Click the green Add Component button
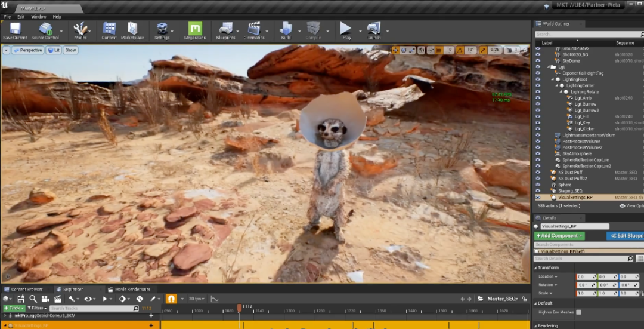This screenshot has width=644, height=329. [x=559, y=236]
